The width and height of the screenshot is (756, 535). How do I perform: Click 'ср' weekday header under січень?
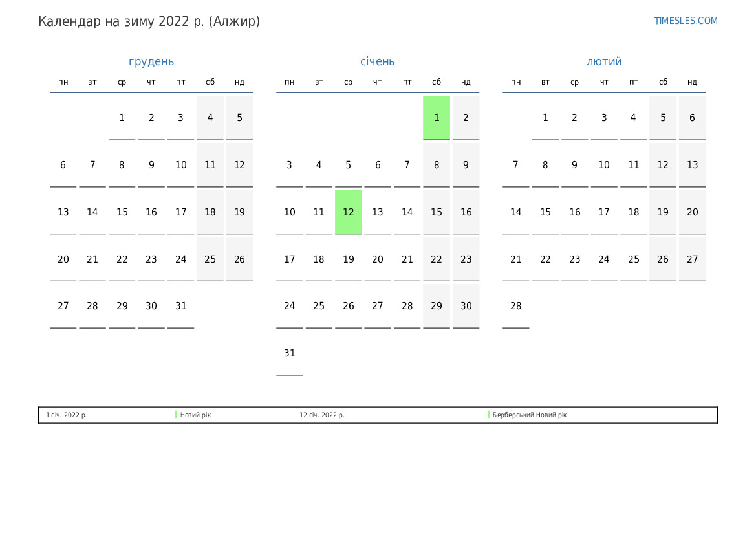(348, 82)
